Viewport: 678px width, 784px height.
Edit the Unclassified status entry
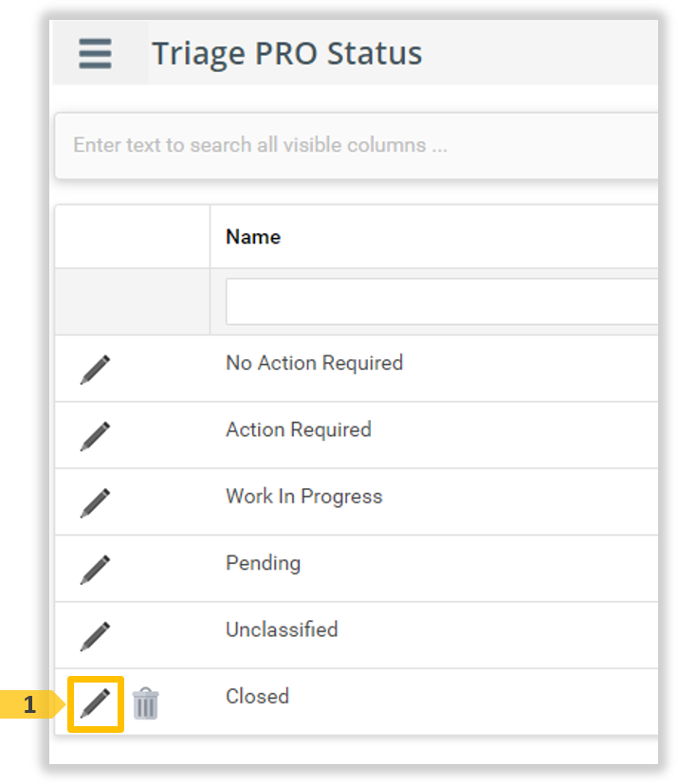(95, 635)
